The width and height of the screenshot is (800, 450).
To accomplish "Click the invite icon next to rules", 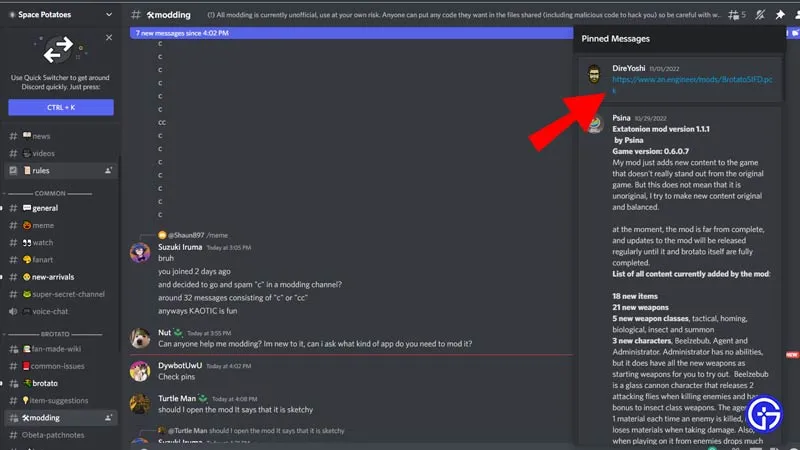I will [108, 170].
